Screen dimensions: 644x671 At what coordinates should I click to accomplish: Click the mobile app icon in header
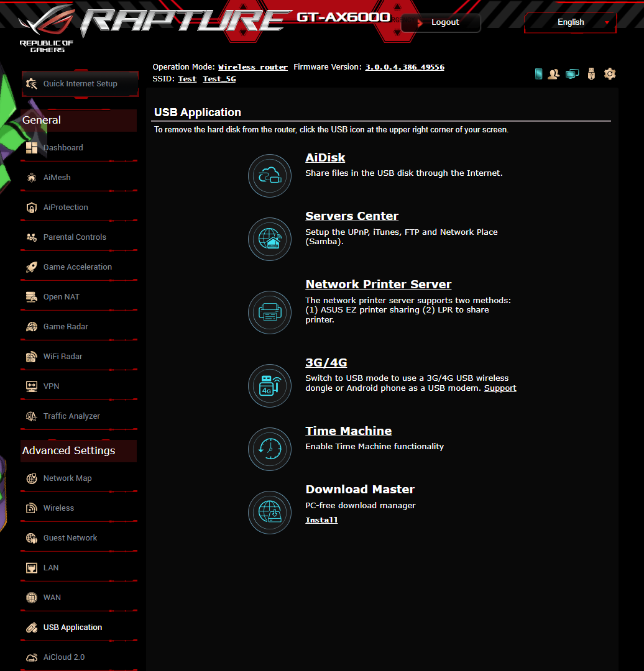[539, 74]
